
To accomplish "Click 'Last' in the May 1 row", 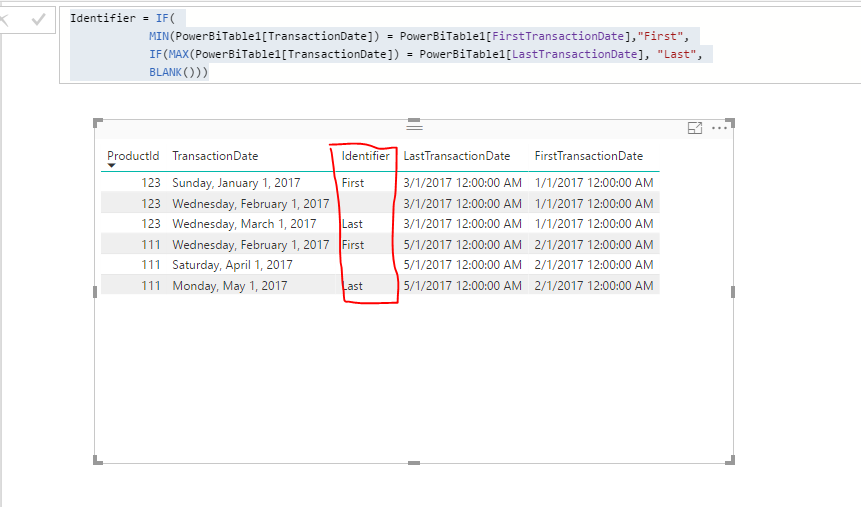I will (x=352, y=286).
